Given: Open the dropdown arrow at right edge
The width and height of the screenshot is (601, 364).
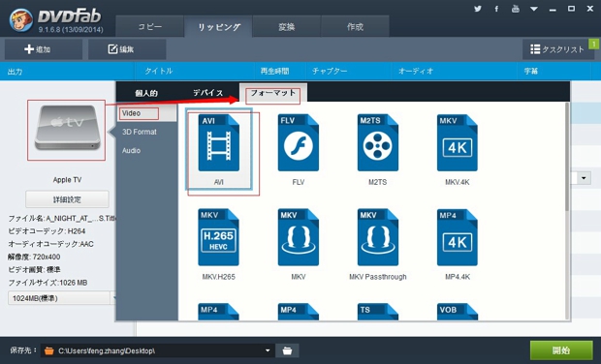Looking at the screenshot, I should (x=584, y=178).
